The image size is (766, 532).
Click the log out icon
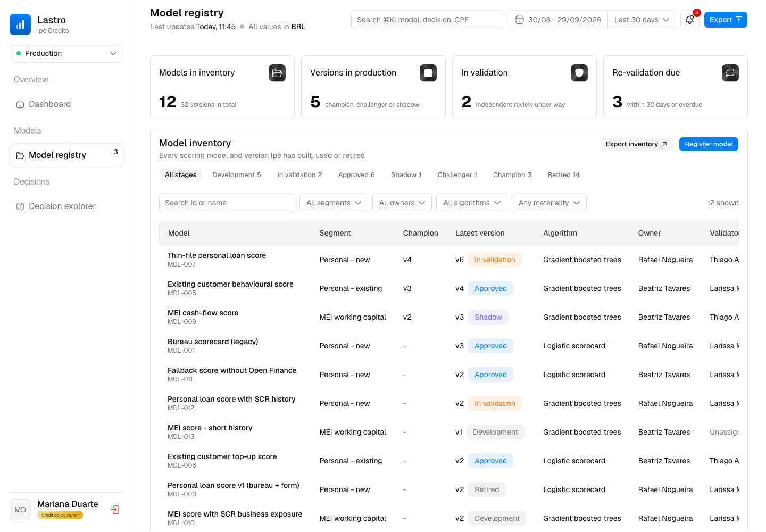(115, 510)
